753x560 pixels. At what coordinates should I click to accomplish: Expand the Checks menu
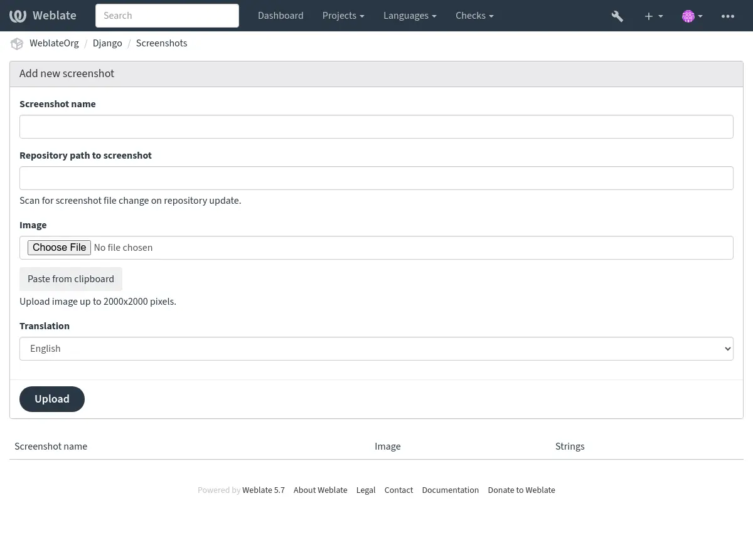click(474, 16)
